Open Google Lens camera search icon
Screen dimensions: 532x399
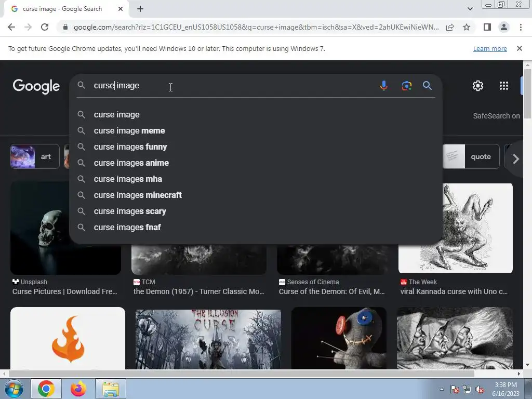click(x=406, y=86)
